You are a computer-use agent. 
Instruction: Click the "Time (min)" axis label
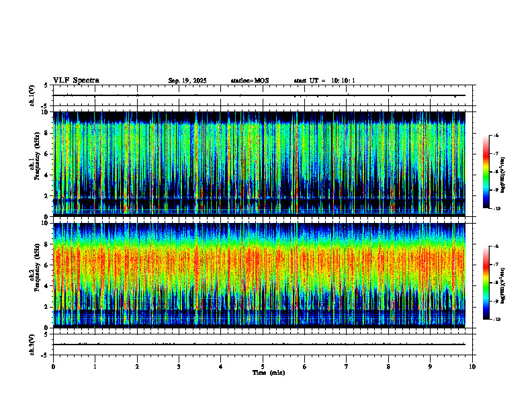click(269, 373)
